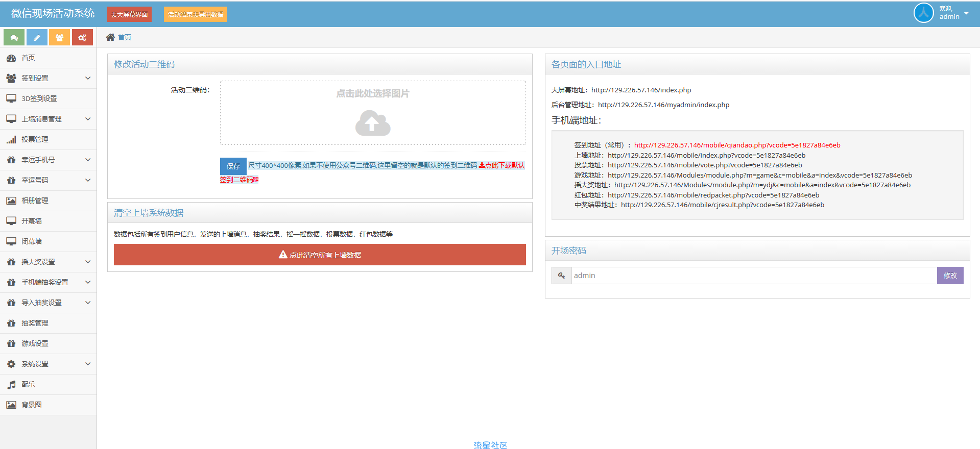Click the 上墙地址 mobile/index.php URL

tap(706, 155)
